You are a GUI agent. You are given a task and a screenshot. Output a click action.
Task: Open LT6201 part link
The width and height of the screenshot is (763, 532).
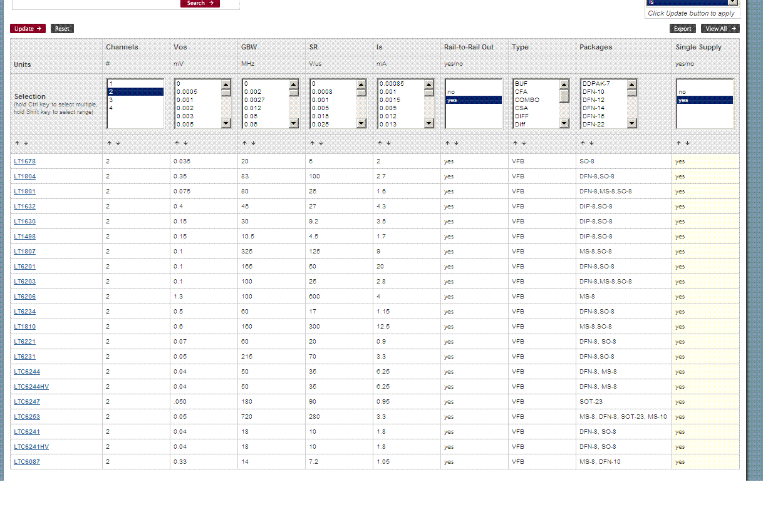25,267
